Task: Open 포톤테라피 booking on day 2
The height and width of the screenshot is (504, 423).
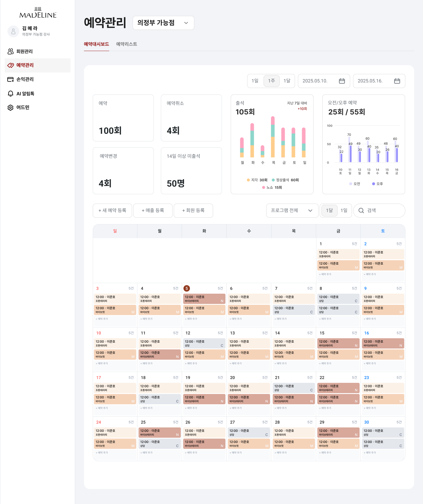Action: [383, 254]
